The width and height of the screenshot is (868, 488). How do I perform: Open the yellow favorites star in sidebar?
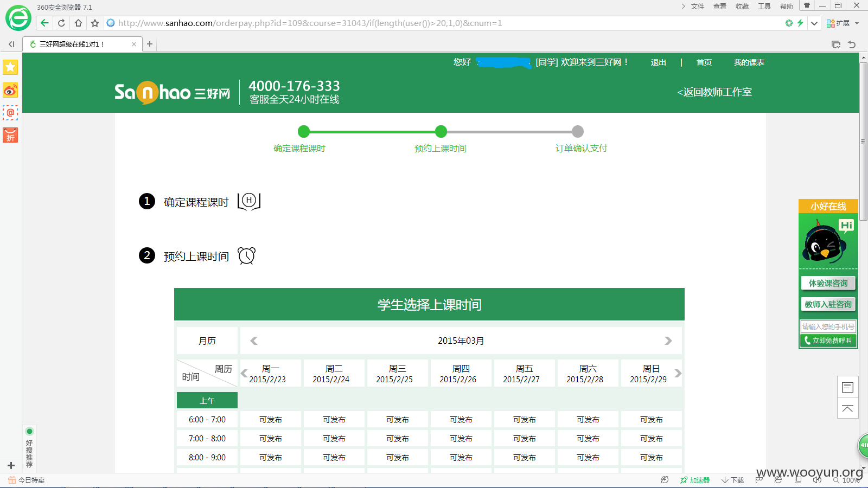coord(10,67)
